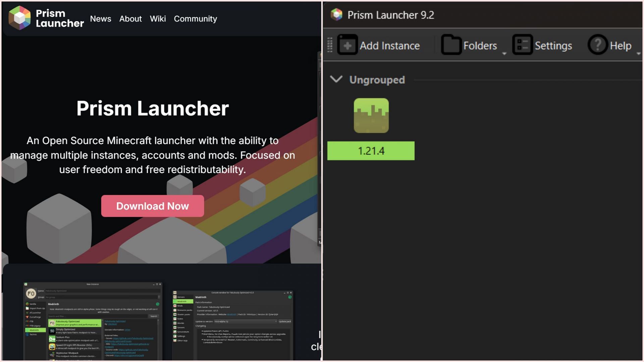Screen dimensions: 644x362
Task: Click the News navigation menu item
Action: click(100, 18)
